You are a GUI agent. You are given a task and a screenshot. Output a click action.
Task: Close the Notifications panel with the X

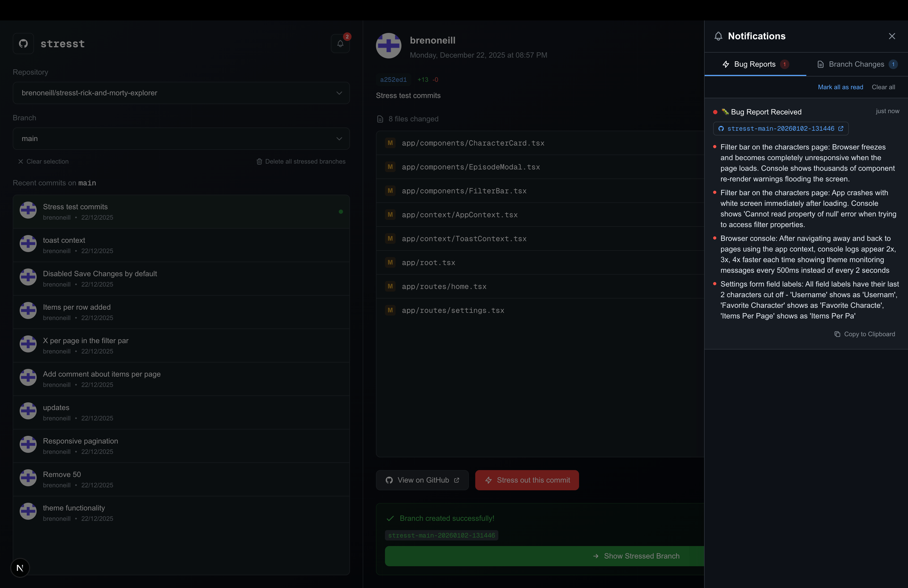(x=892, y=36)
